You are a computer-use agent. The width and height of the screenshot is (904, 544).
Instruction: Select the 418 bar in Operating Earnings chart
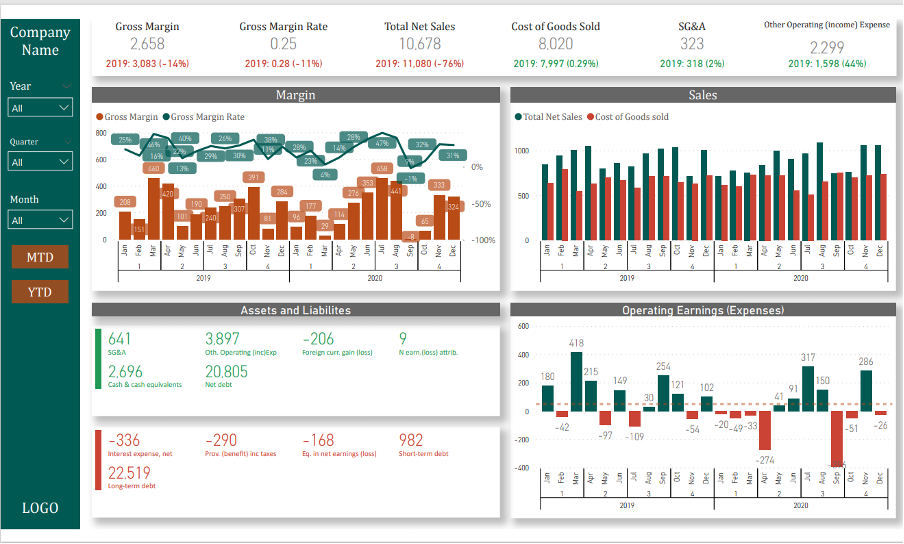point(576,380)
